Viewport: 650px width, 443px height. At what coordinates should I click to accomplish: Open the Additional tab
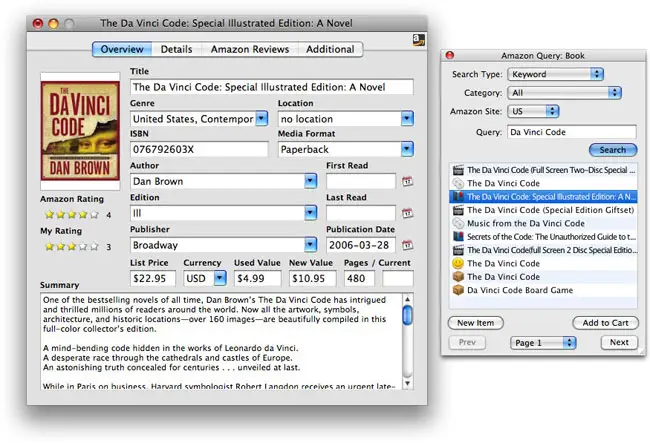[x=330, y=49]
